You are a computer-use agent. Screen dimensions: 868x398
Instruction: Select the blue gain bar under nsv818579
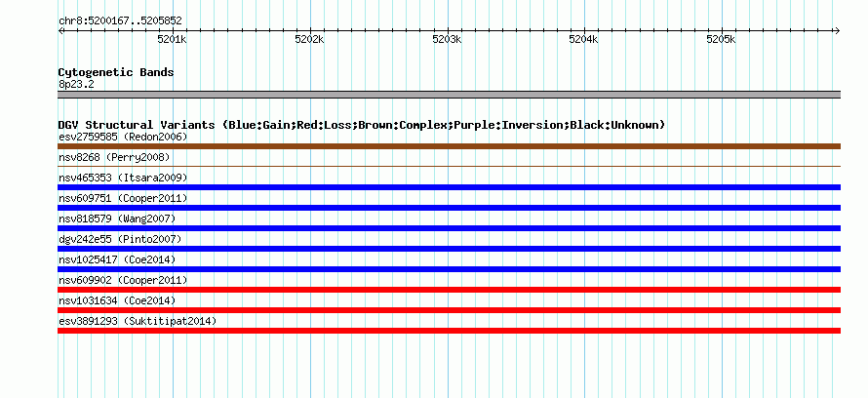point(449,228)
